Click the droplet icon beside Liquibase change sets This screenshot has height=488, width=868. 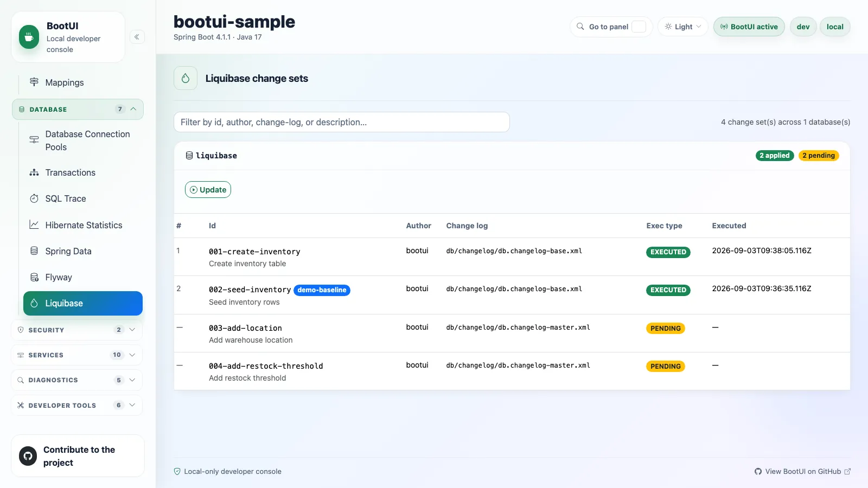186,78
